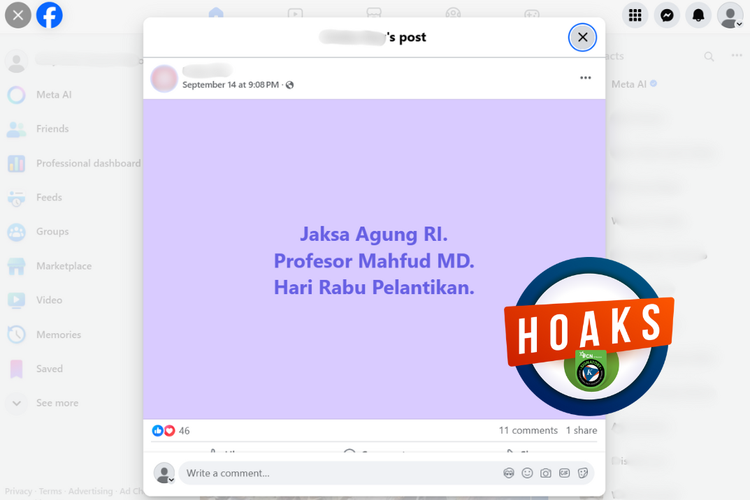Insert an emoji in the comment
750x500 pixels.
(527, 473)
